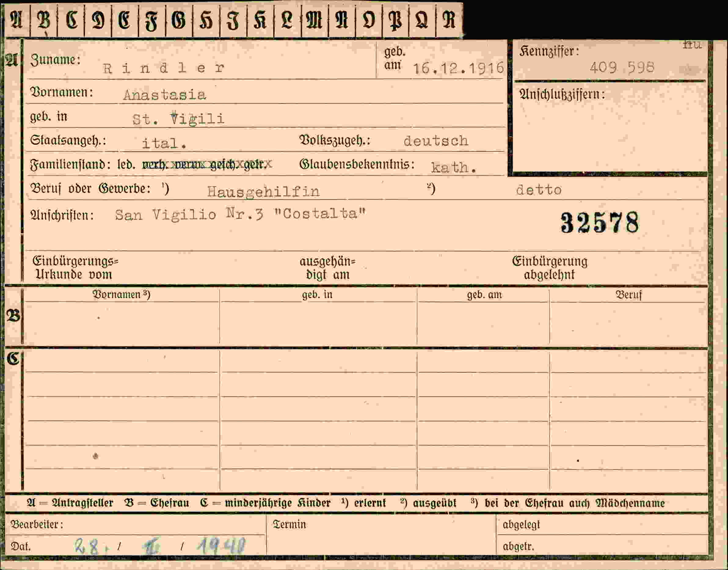Viewport: 728px width, 570px height.
Task: Click the religion value "kath."
Action: click(x=453, y=167)
